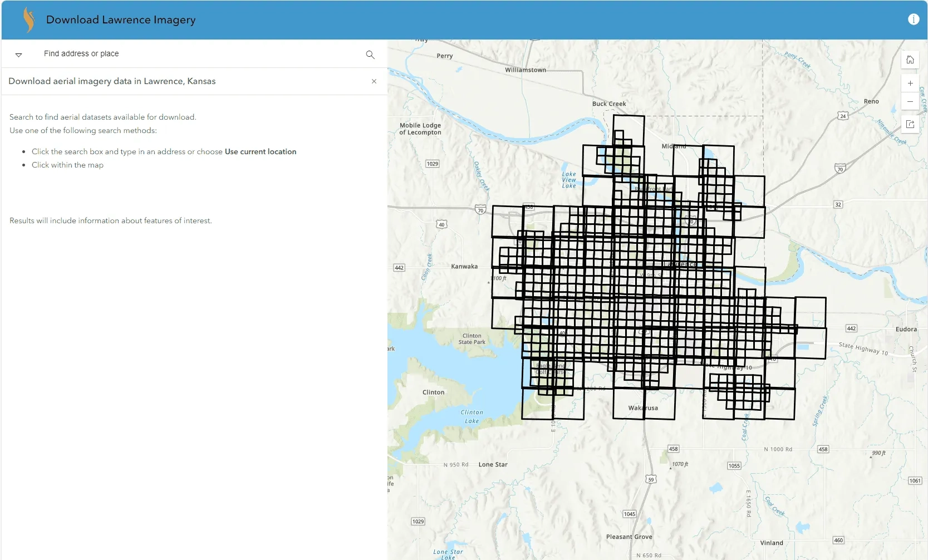Open the app information panel via the info icon

tap(914, 19)
